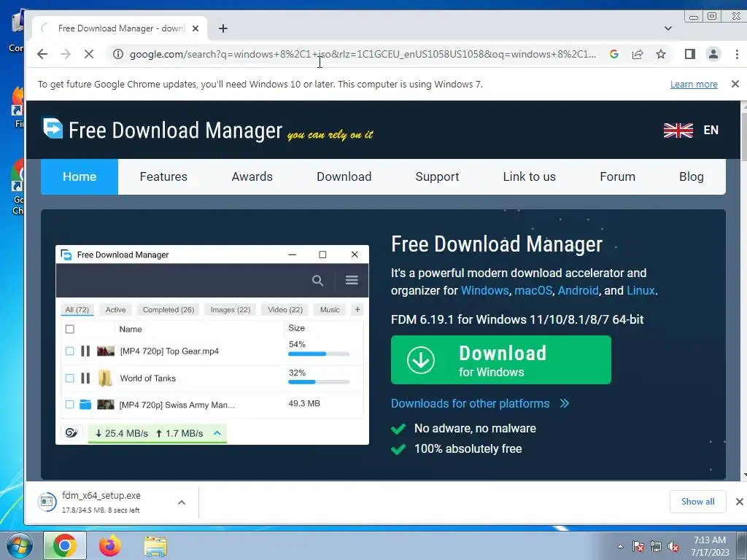747x560 pixels.
Task: Select the Images (22) filter tab
Action: pos(230,309)
